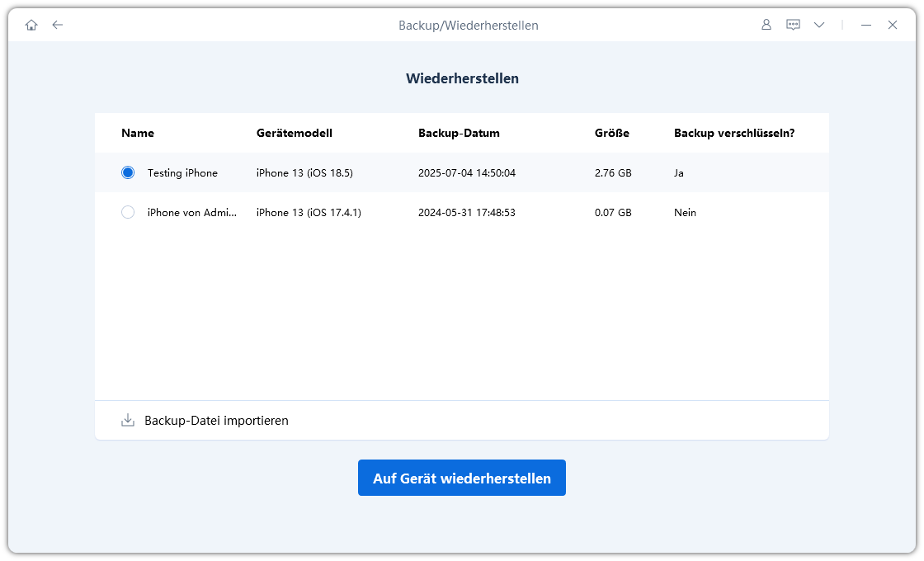Image resolution: width=924 pixels, height=561 pixels.
Task: Select the iPhone von Admi... radio button
Action: [x=128, y=213]
